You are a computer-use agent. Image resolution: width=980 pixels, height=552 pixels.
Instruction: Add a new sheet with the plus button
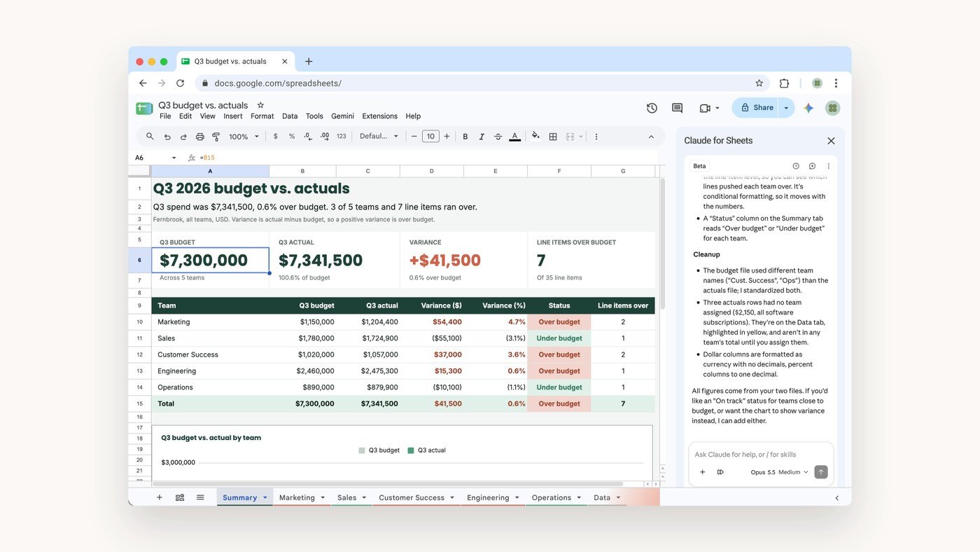(160, 497)
